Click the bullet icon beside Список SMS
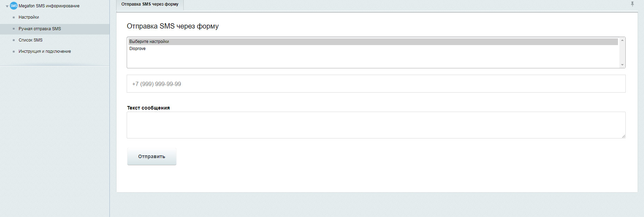Image resolution: width=644 pixels, height=217 pixels. [14, 40]
